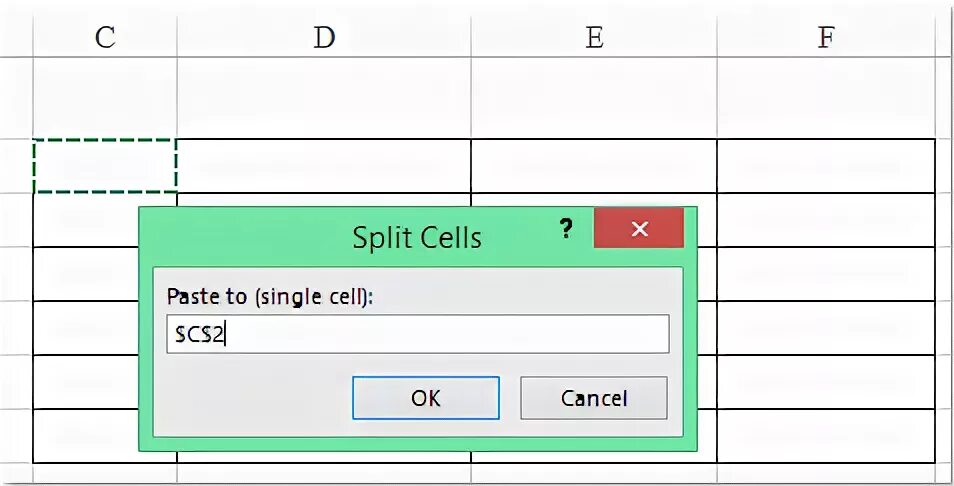
Task: Select cell E2 in the table
Action: (594, 166)
